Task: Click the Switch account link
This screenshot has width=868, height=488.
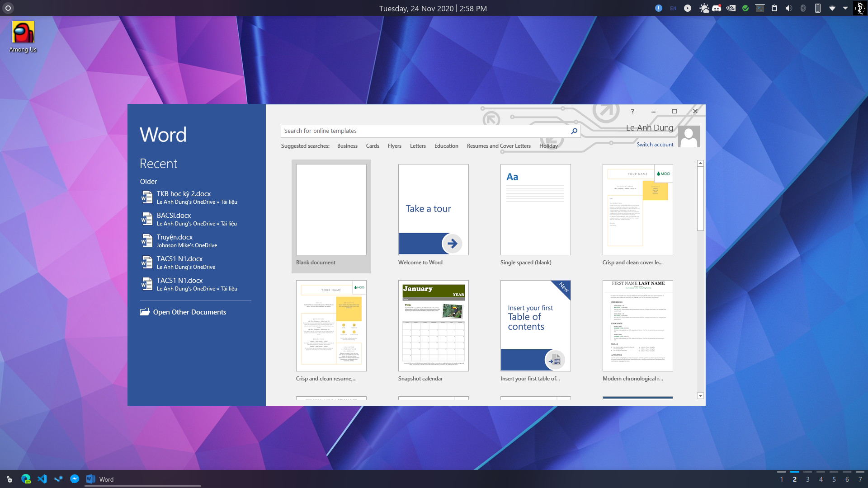Action: click(655, 145)
